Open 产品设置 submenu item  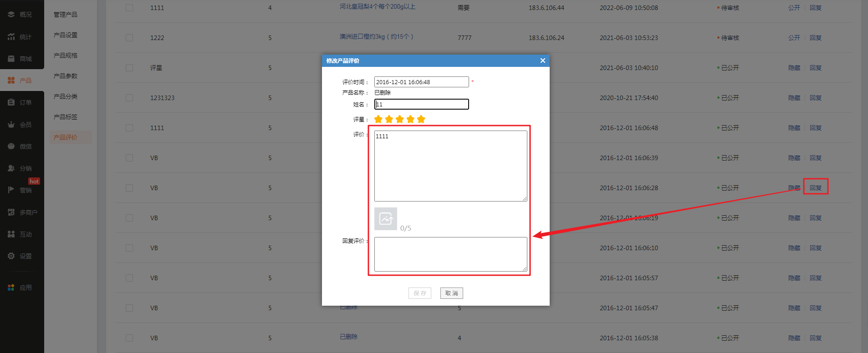click(x=66, y=35)
